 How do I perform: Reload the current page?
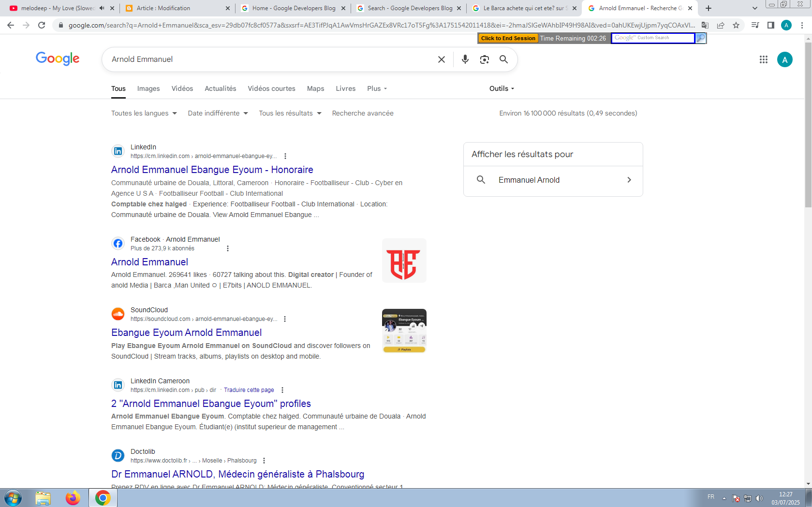42,25
